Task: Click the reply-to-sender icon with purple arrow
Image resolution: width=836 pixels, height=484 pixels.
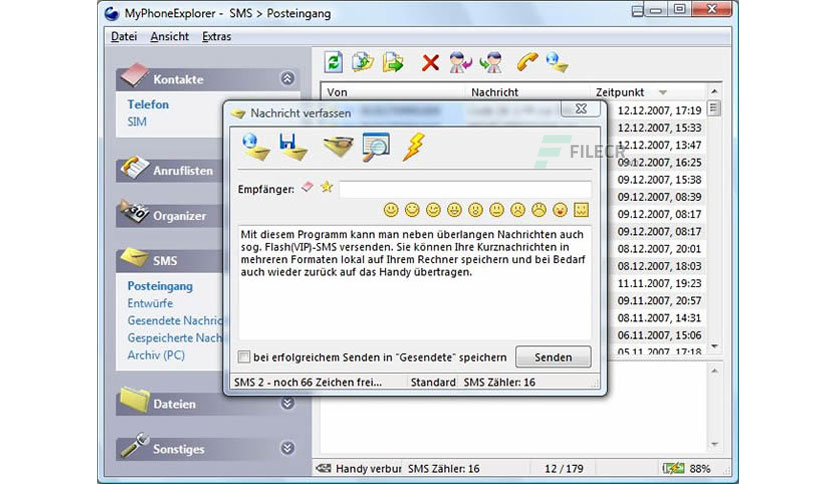Action: pos(460,62)
